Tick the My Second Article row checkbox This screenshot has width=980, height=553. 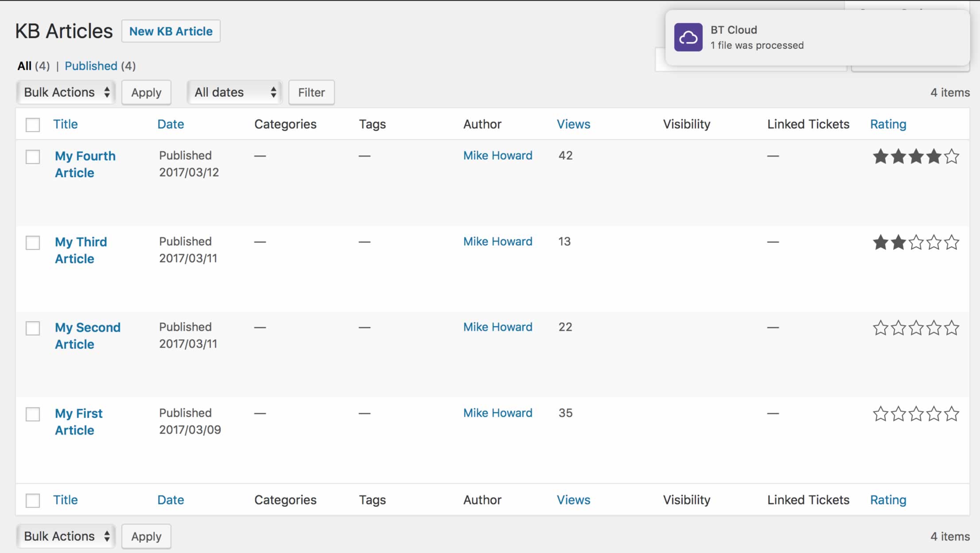[x=33, y=328]
